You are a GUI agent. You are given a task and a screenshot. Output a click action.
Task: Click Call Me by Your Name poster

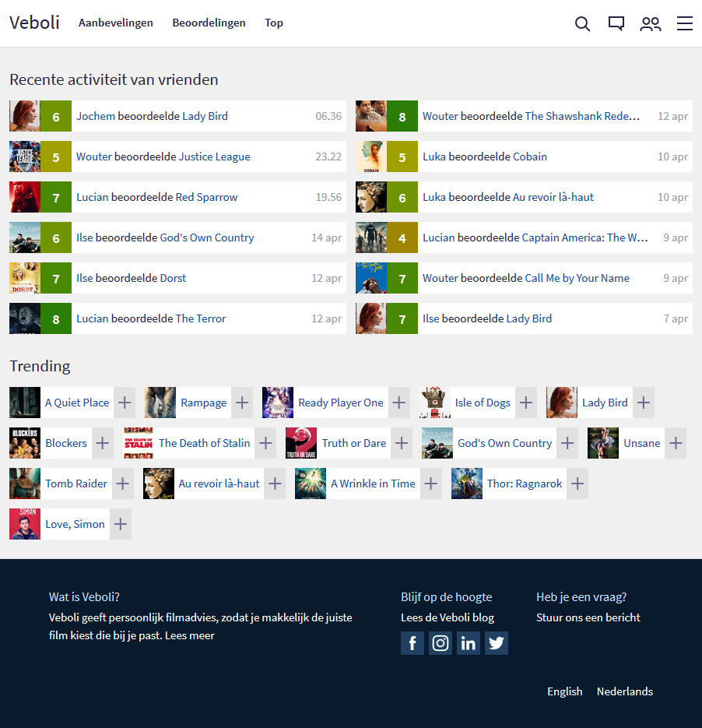click(x=371, y=278)
